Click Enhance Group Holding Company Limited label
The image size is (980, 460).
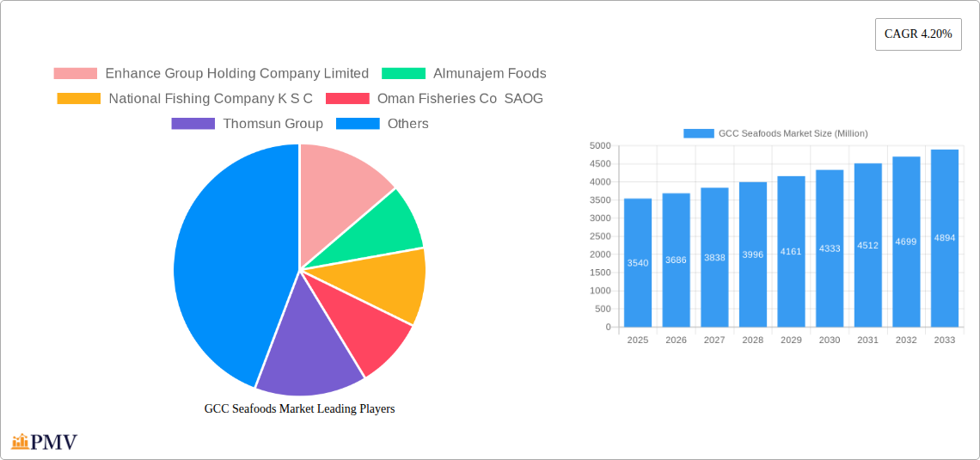coord(237,74)
